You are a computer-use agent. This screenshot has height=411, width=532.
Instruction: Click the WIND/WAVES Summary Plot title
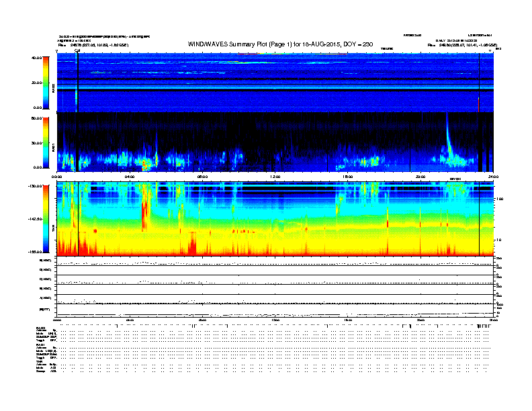[280, 44]
